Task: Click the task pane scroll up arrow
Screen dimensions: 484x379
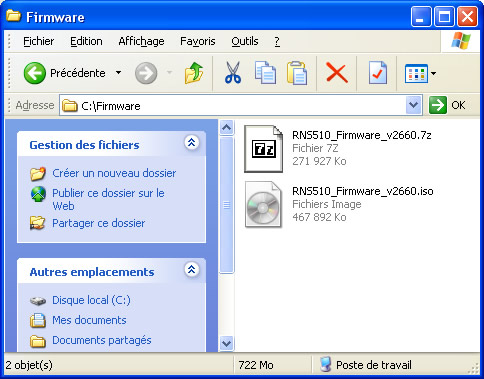Action: 227,127
